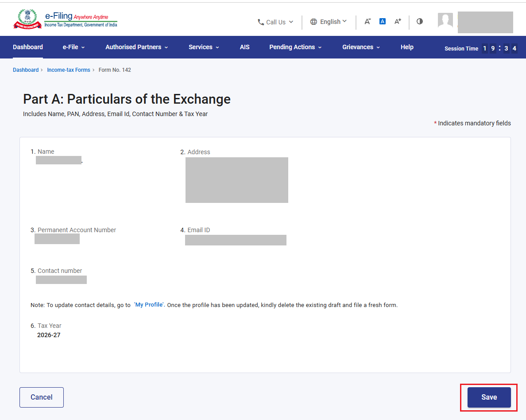Click the Indicates mandatory fields note
This screenshot has width=526, height=420.
pyautogui.click(x=472, y=123)
